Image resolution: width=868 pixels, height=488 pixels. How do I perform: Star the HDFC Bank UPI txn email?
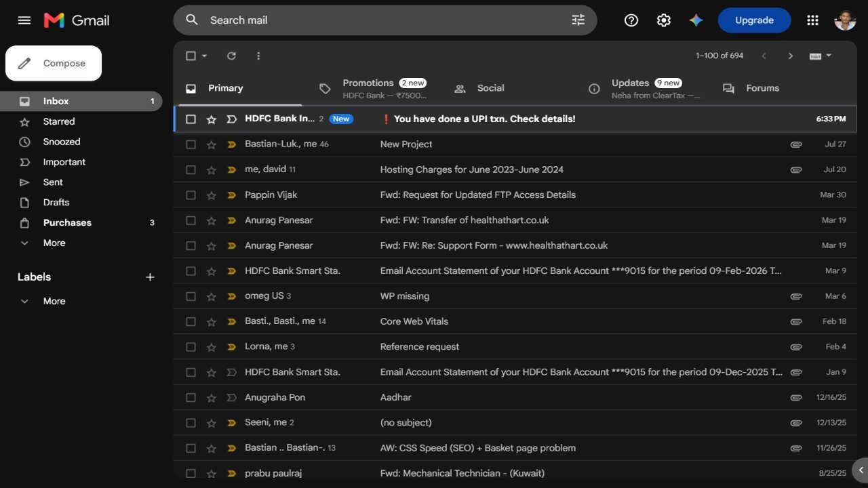point(211,119)
